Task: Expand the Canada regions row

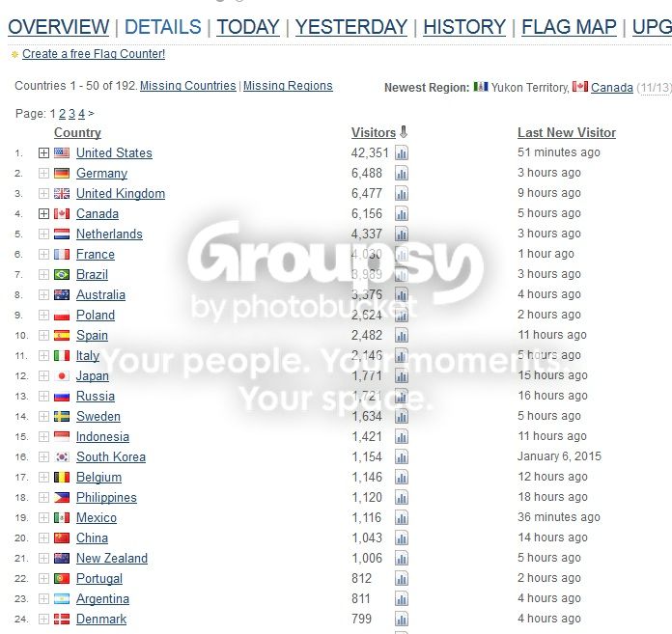Action: point(43,214)
